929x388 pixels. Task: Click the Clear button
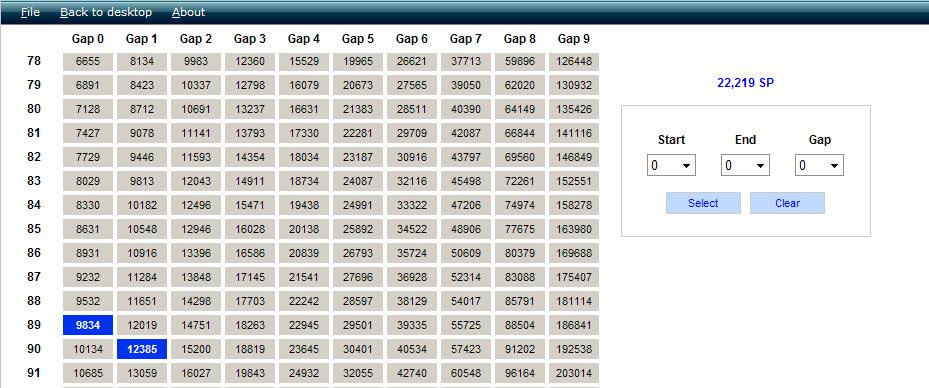tap(787, 203)
